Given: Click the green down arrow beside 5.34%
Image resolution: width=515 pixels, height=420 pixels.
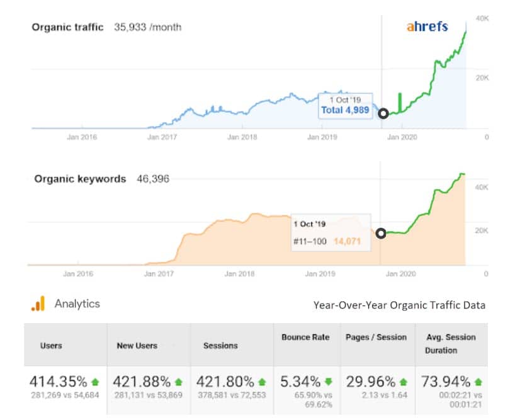Looking at the screenshot, I should point(327,382).
